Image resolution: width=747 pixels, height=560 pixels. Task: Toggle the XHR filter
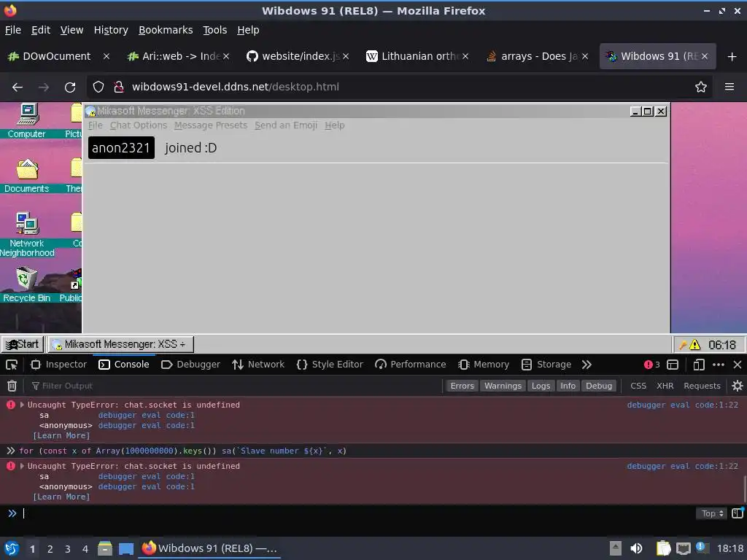(x=665, y=386)
